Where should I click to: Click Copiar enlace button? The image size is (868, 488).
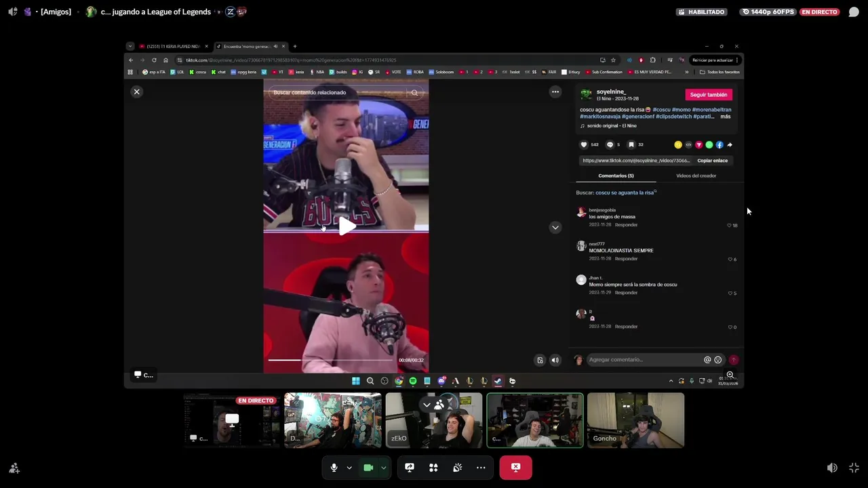click(x=712, y=161)
